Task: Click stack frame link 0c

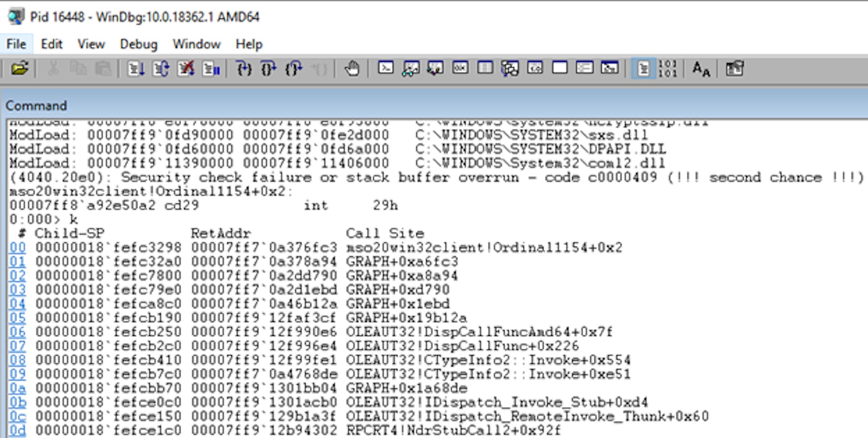Action: 18,416
